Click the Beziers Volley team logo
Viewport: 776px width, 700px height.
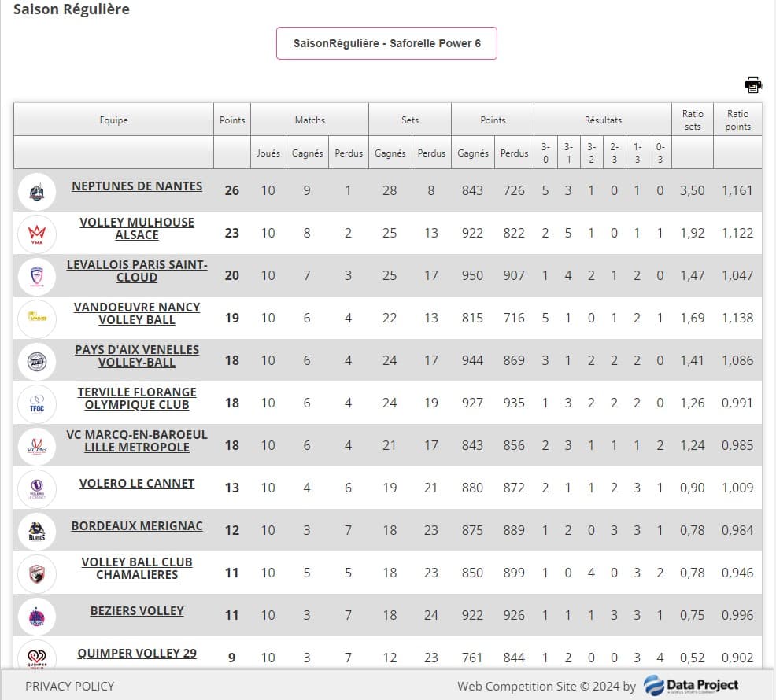(x=37, y=616)
